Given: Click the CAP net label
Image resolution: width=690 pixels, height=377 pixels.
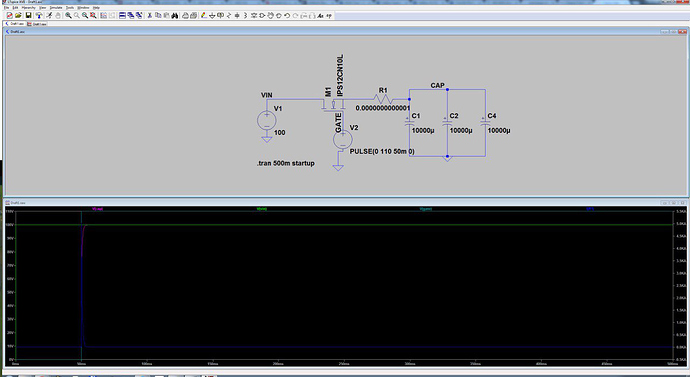Looking at the screenshot, I should pos(437,85).
